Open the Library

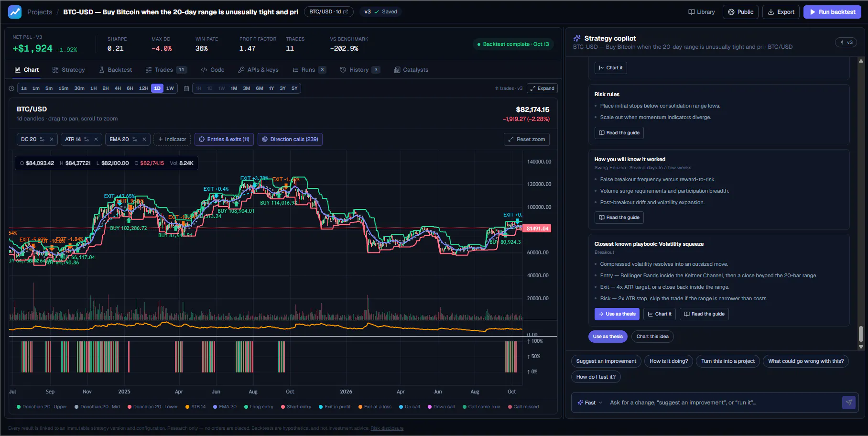702,12
